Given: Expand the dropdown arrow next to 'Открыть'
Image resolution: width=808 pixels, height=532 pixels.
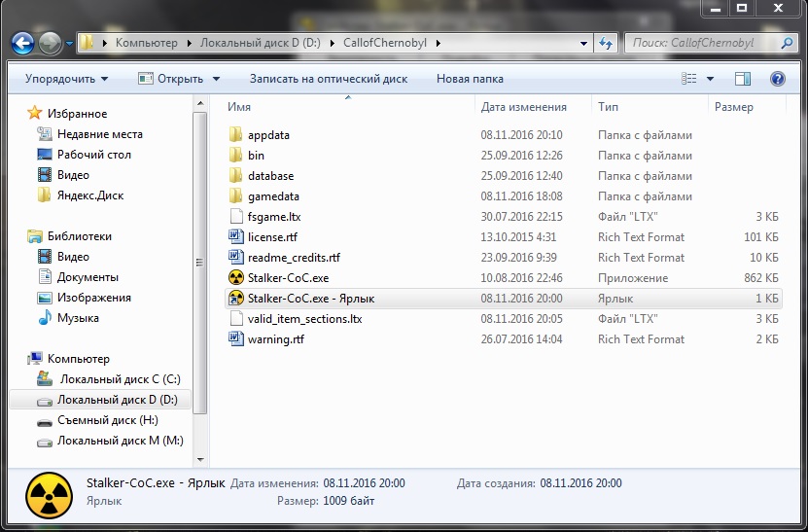Looking at the screenshot, I should pyautogui.click(x=216, y=79).
